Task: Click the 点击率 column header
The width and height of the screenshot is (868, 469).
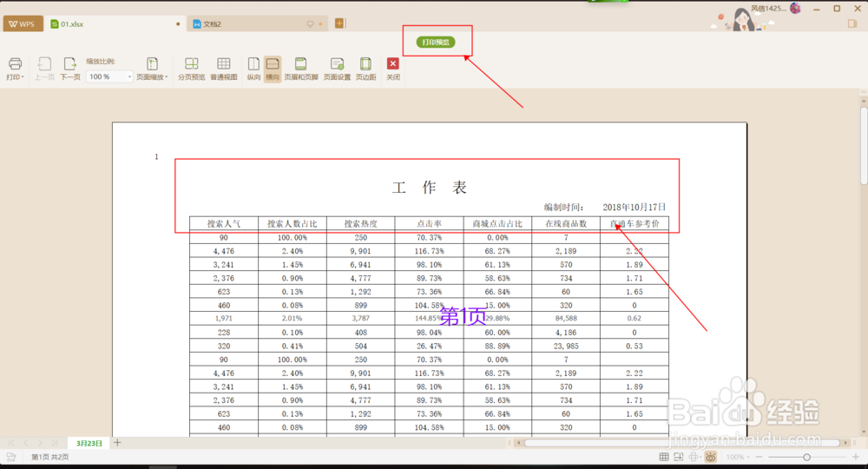Action: [x=429, y=224]
